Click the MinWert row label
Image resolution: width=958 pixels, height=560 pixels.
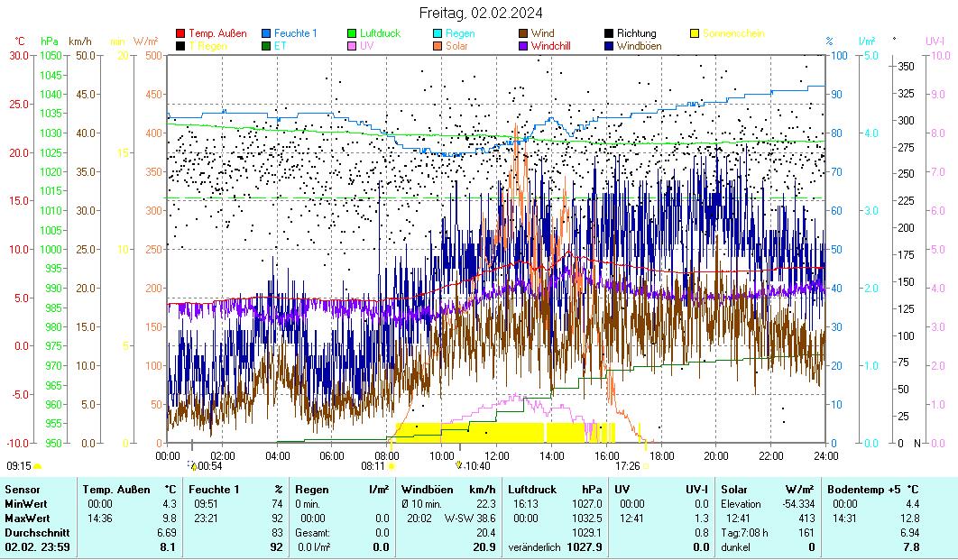tap(25, 504)
